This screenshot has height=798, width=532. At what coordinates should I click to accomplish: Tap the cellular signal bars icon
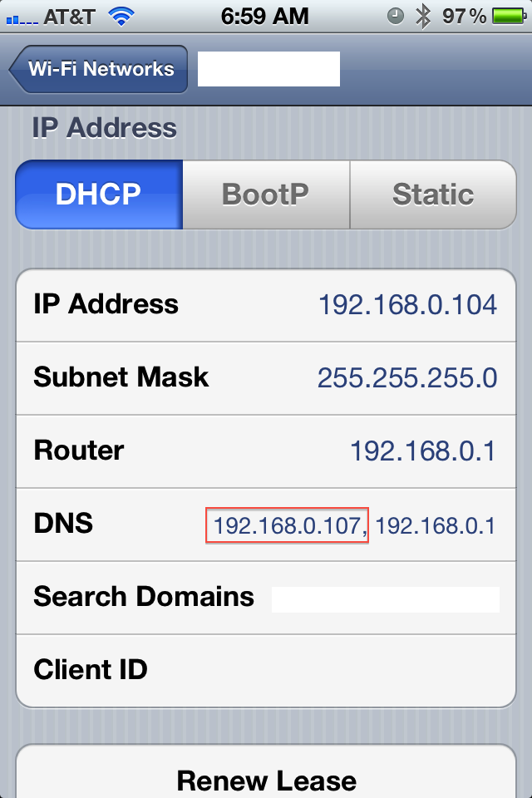[22, 20]
